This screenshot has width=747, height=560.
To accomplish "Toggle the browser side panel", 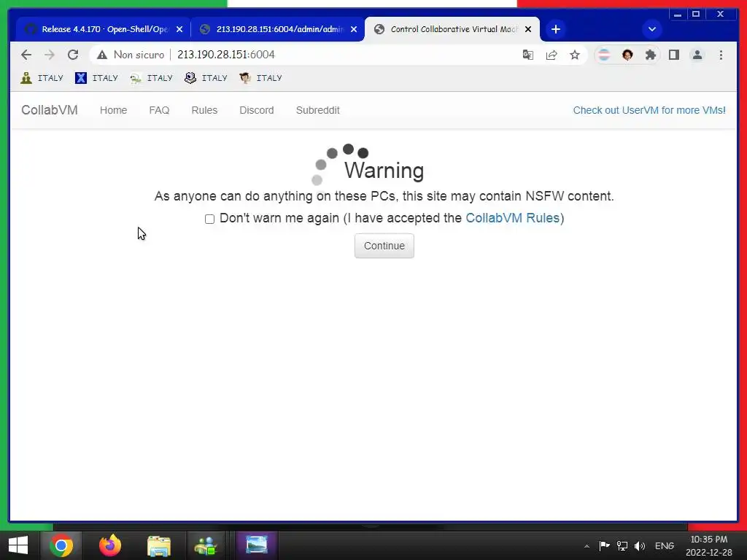I will 674,55.
